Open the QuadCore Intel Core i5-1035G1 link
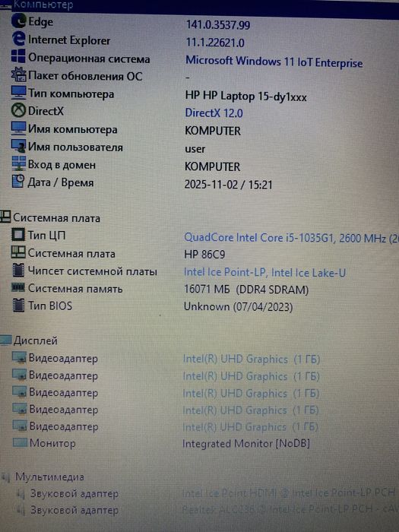 291,238
